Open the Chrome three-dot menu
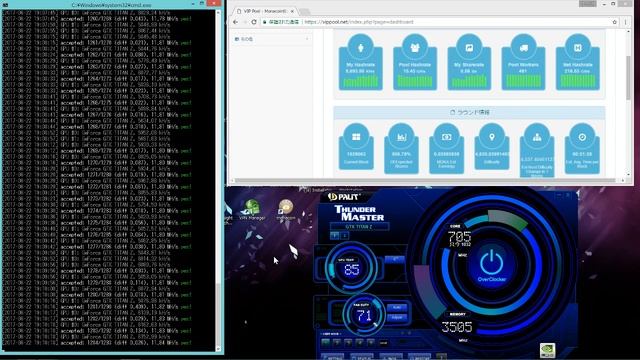 (625, 22)
